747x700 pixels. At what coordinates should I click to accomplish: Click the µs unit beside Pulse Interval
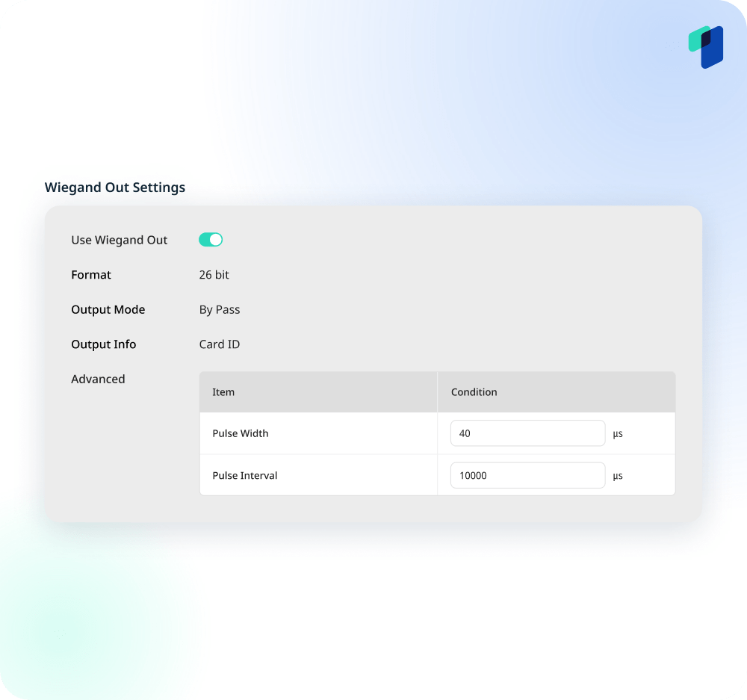pos(618,476)
